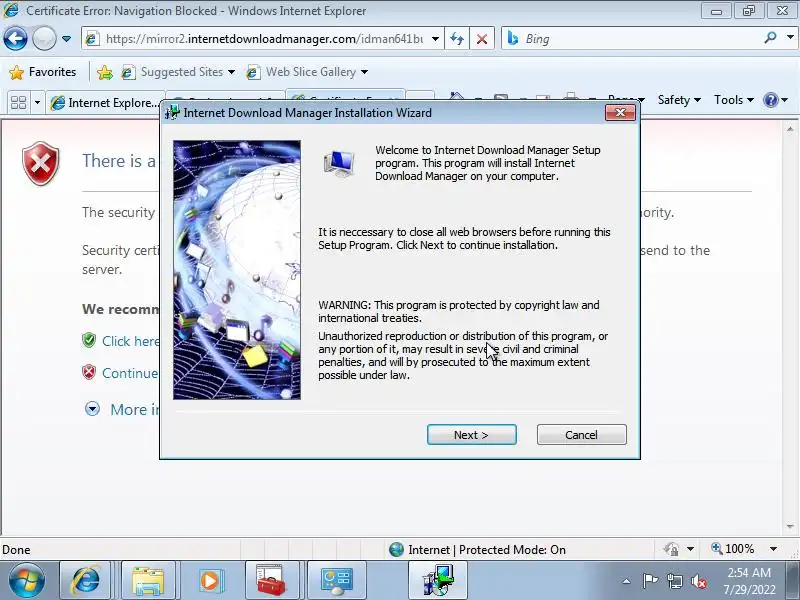This screenshot has width=800, height=600.
Task: Click Internet Explorer in the taskbar
Action: (86, 580)
